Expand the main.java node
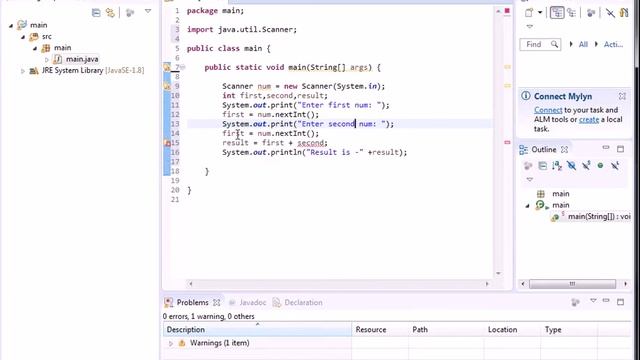 click(x=47, y=60)
